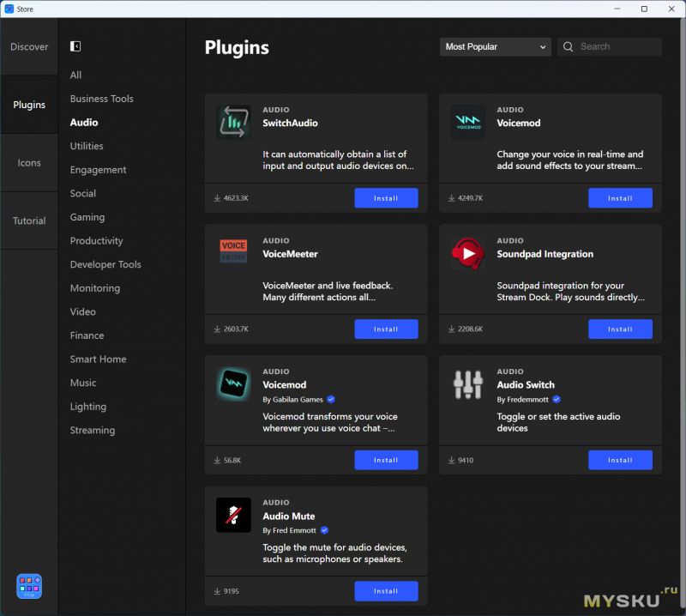Open the Tutorial tab

29,220
